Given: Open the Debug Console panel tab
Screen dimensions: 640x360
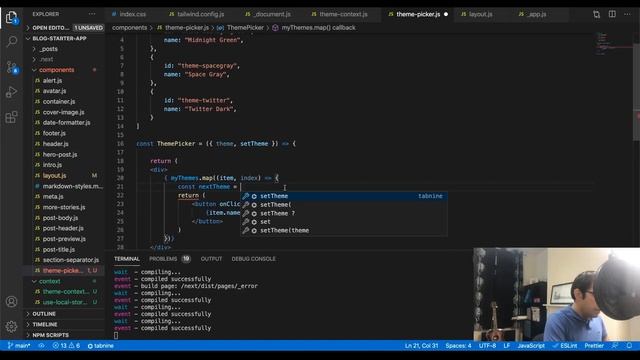Looking at the screenshot, I should coord(253,259).
